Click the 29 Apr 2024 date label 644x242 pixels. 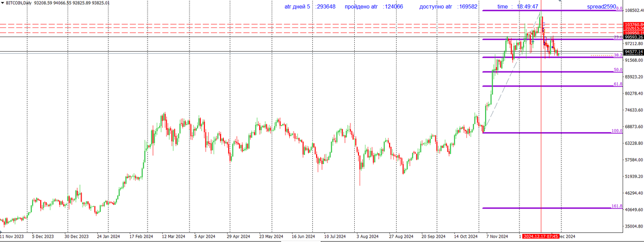238,236
